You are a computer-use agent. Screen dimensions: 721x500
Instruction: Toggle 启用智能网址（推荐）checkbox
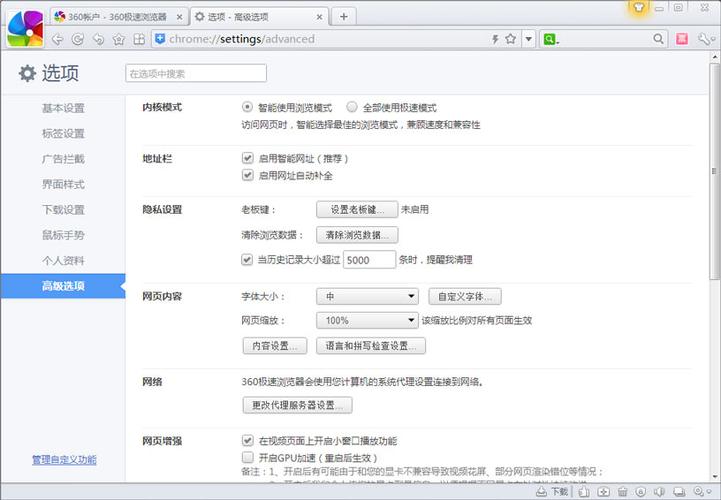point(247,158)
